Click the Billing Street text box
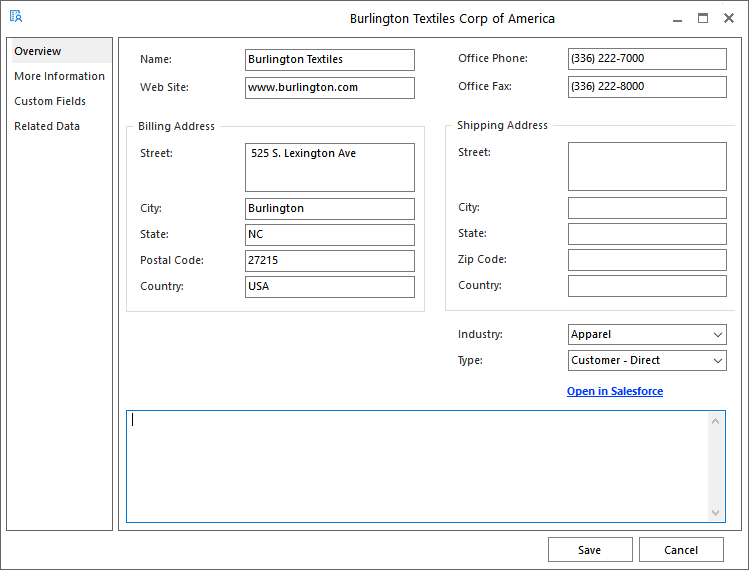Viewport: 750px width, 570px height. (x=329, y=167)
